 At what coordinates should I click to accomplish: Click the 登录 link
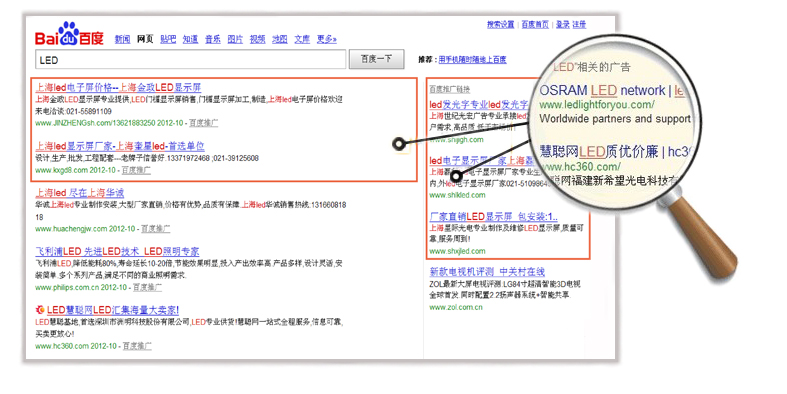coord(563,25)
